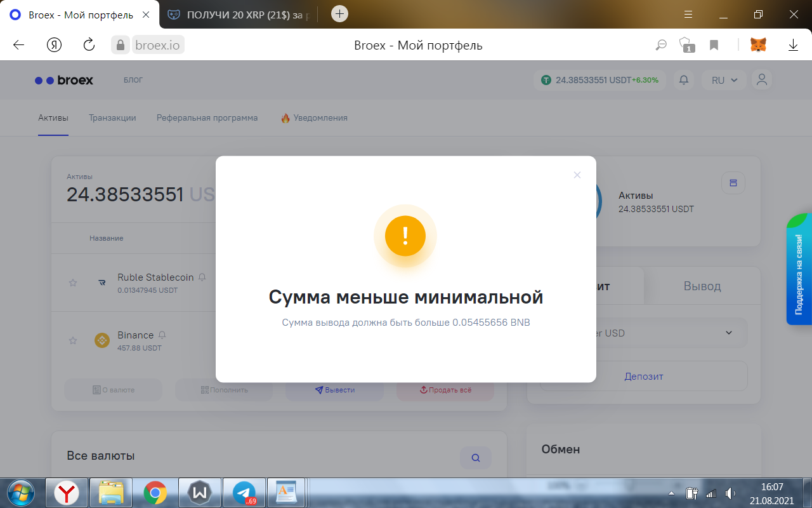Open the Реферальная программа tab
Image resolution: width=812 pixels, height=508 pixels.
(x=207, y=117)
